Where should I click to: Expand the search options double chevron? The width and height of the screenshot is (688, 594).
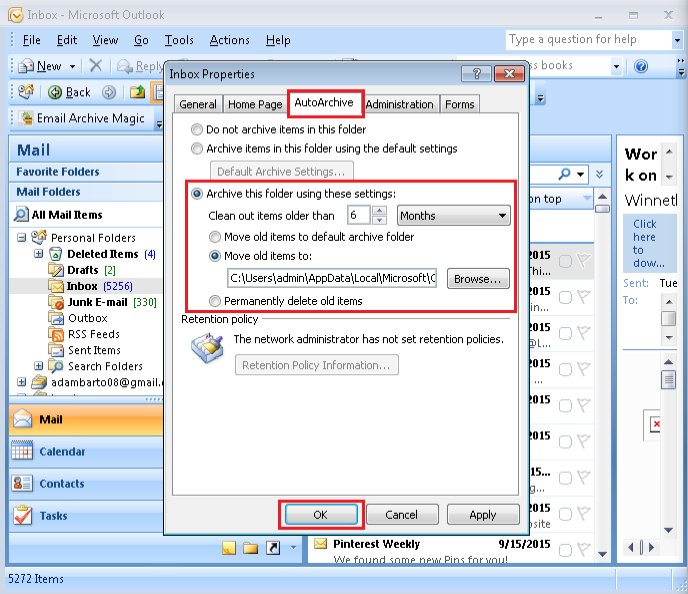599,174
